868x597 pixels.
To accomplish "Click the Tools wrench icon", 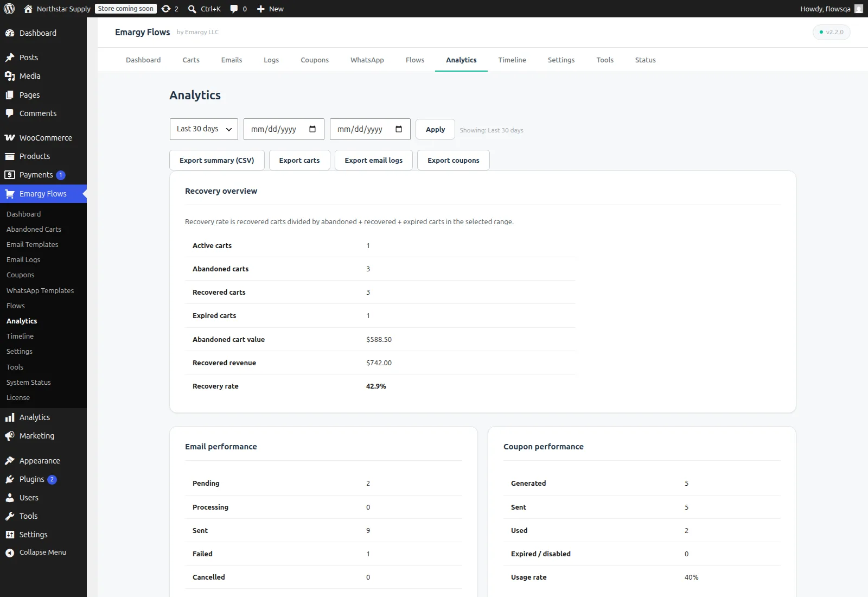I will pyautogui.click(x=10, y=516).
